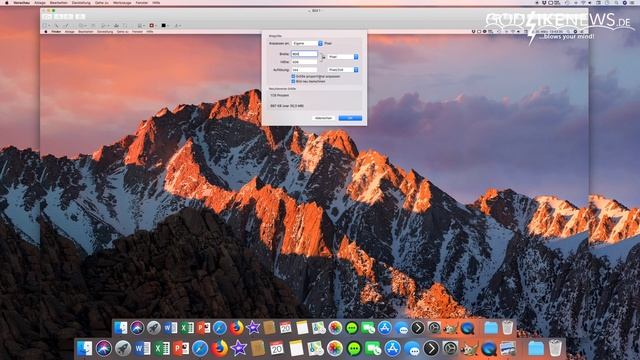Launch Firefox from the lower Dock row
The image size is (640, 360).
(219, 348)
